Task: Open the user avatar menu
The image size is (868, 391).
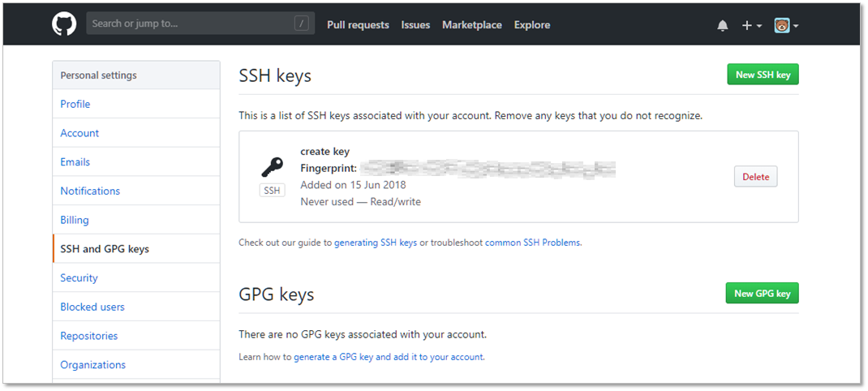Action: pos(785,26)
